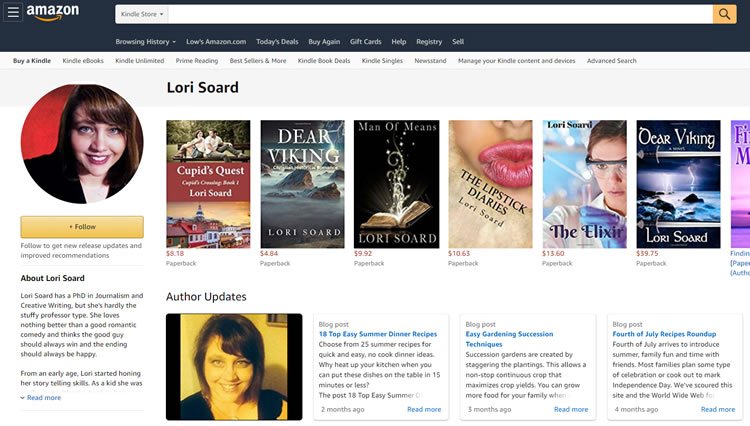Expand the Browsing History dropdown

tap(145, 42)
